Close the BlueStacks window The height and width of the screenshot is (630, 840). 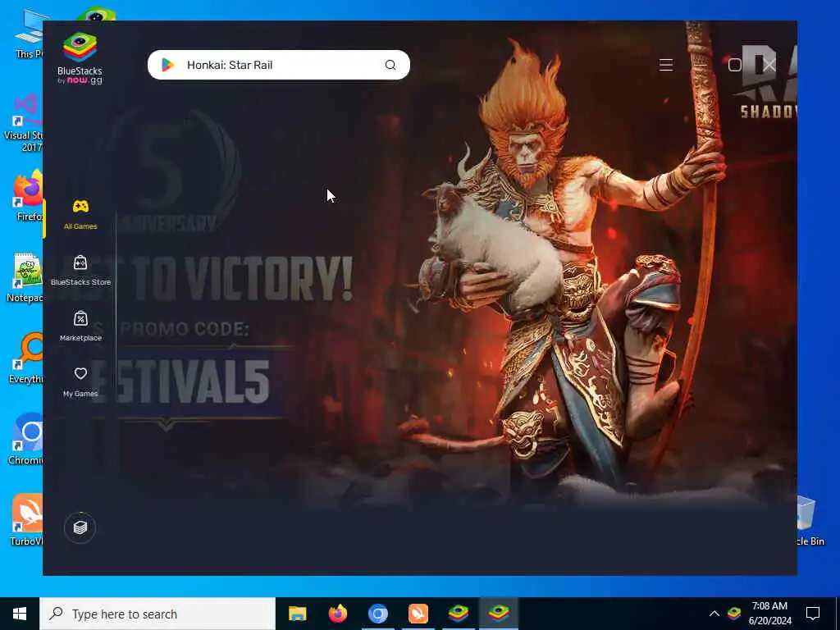[x=769, y=65]
